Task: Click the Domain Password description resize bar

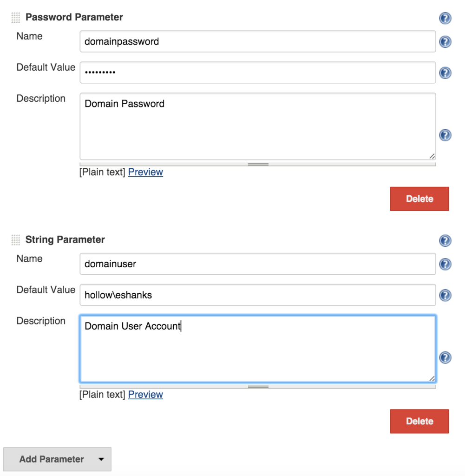Action: pyautogui.click(x=258, y=164)
